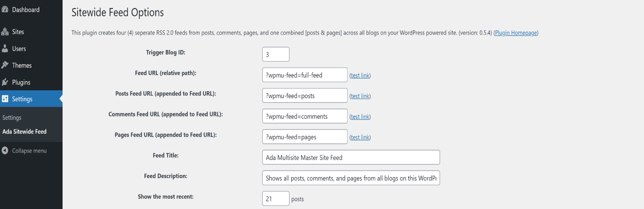
Task: Edit the Feed Title text box
Action: 351,158
